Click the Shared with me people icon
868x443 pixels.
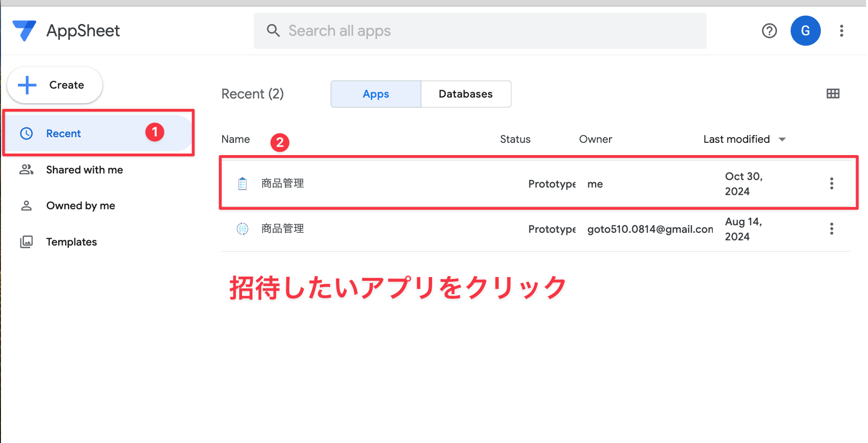pyautogui.click(x=26, y=170)
